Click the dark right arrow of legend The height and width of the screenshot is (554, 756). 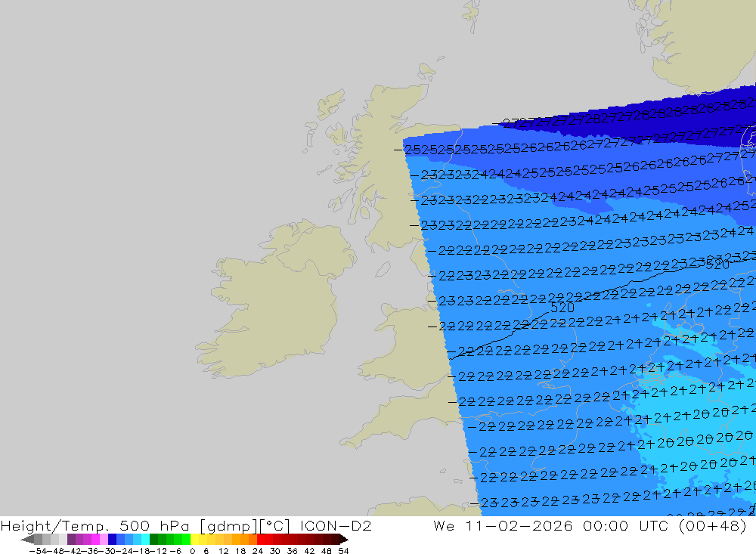(343, 539)
